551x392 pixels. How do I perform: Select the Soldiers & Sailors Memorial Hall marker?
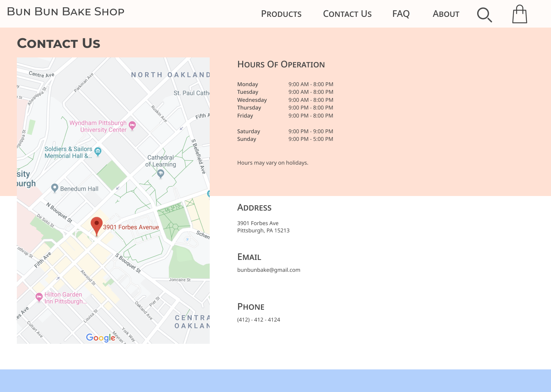(98, 152)
